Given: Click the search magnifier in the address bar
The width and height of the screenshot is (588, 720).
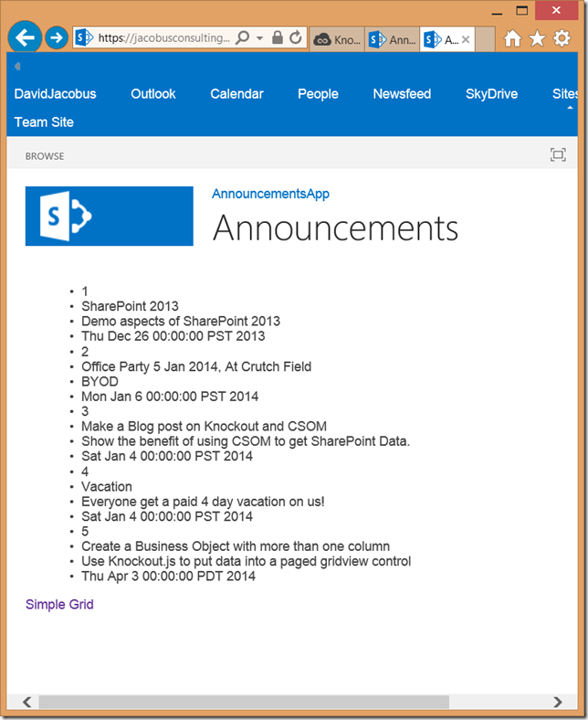Looking at the screenshot, I should pos(242,37).
